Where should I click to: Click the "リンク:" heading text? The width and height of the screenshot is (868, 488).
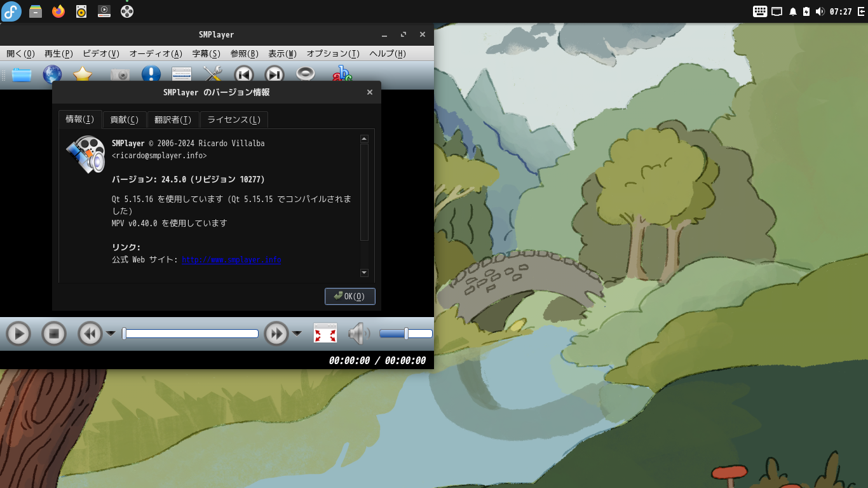(x=126, y=247)
